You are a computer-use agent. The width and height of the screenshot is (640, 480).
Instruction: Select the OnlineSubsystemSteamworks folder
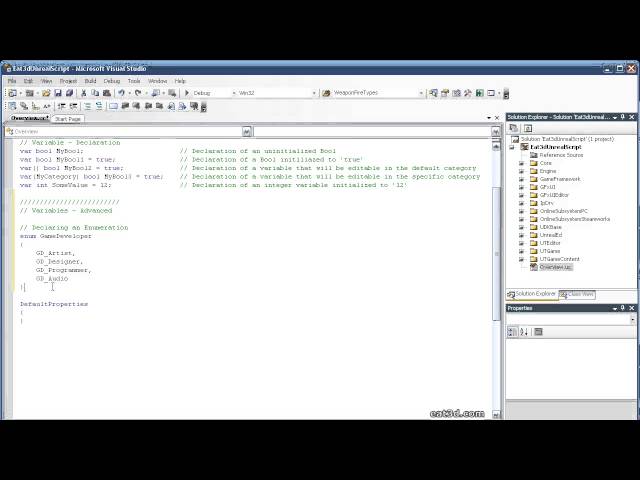point(575,219)
